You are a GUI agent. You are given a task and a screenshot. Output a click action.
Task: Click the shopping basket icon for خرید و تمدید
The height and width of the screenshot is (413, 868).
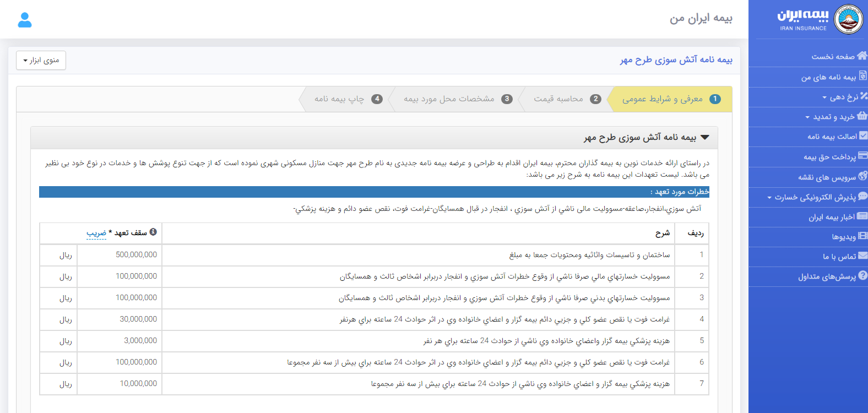[862, 116]
